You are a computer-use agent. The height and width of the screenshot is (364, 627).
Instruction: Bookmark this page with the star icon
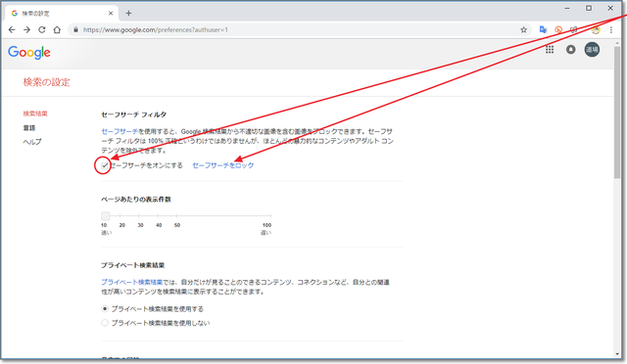[x=523, y=30]
